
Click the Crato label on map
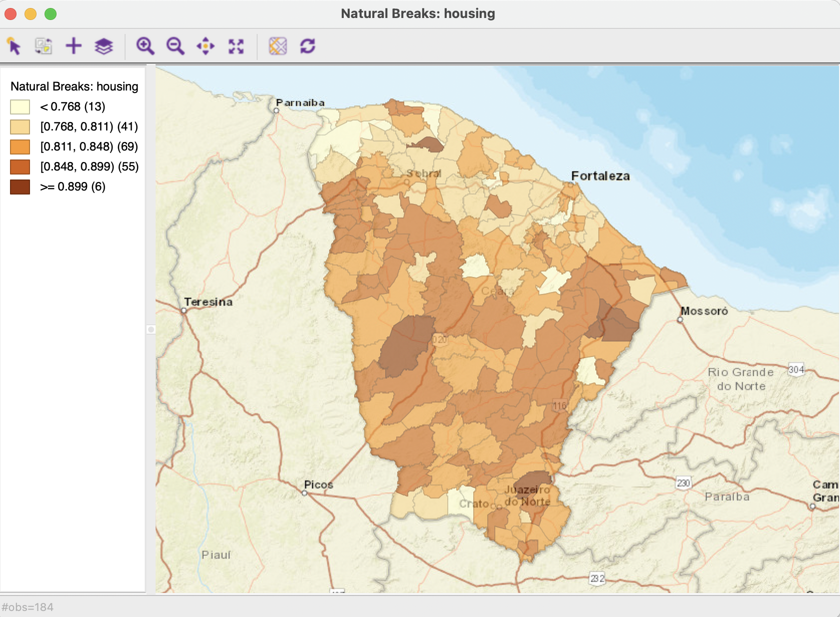[x=473, y=503]
